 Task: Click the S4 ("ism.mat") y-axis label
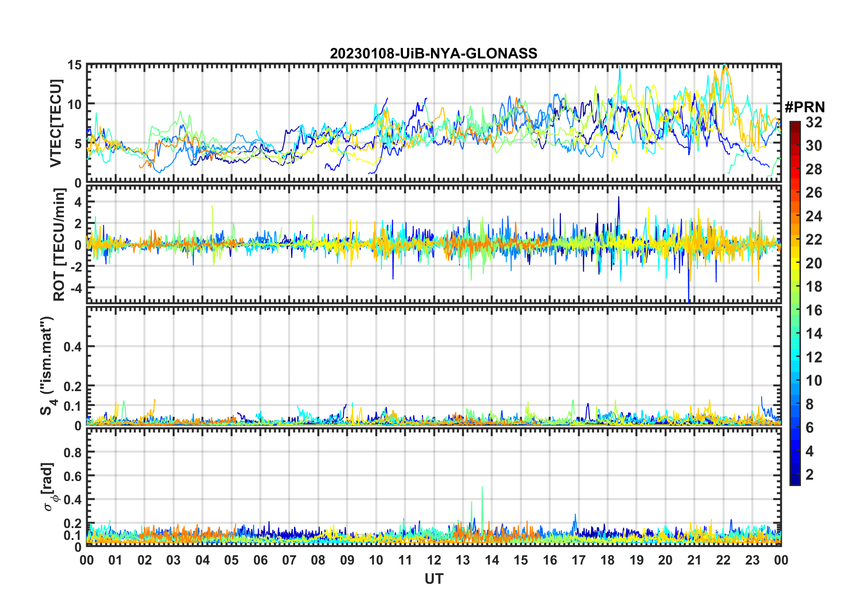click(47, 366)
